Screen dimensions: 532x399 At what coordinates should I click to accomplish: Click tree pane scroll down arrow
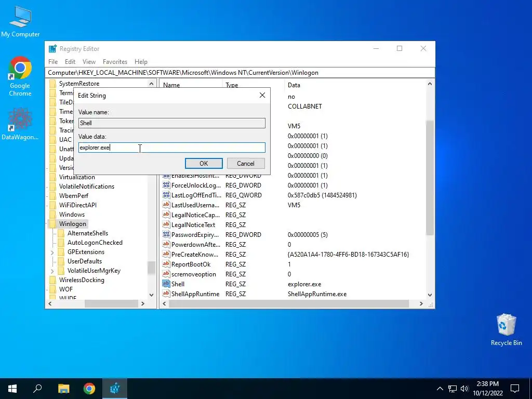151,295
